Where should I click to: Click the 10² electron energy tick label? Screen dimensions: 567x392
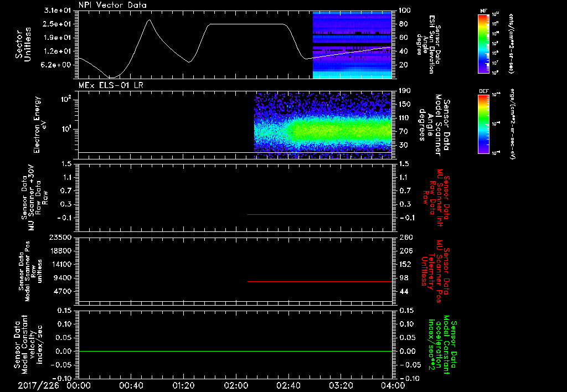[x=66, y=99]
